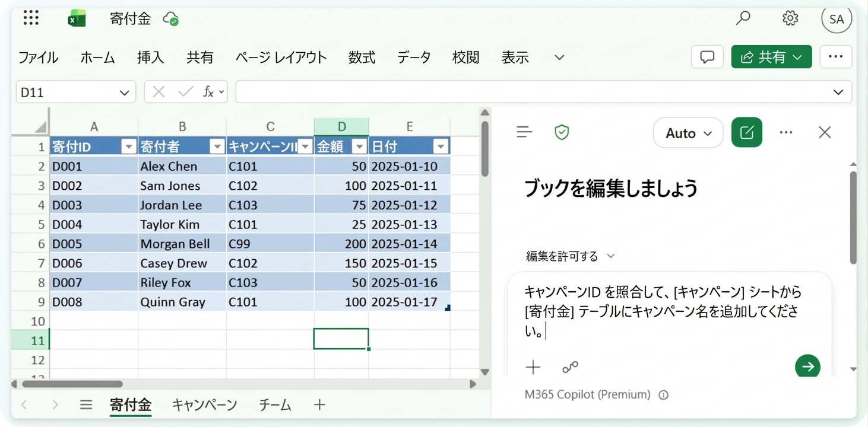Open the all sheets list icon
868x427 pixels.
(x=86, y=405)
